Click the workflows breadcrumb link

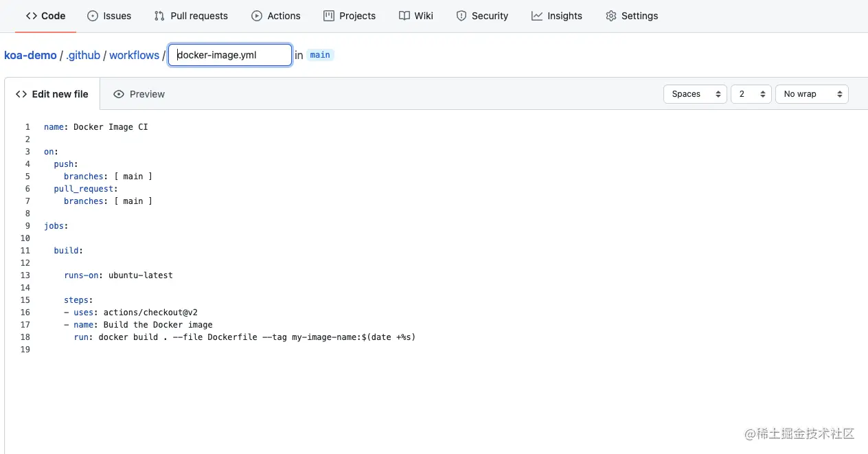134,55
